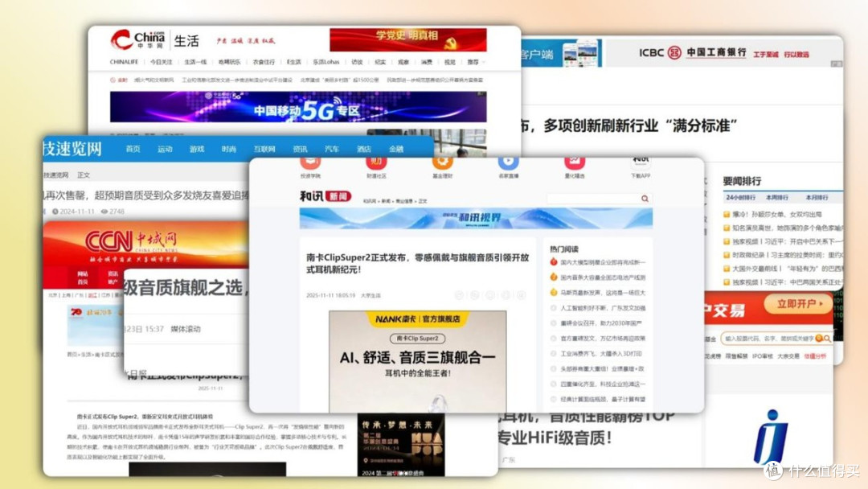Open ranking item 知名演员离世

click(x=788, y=228)
